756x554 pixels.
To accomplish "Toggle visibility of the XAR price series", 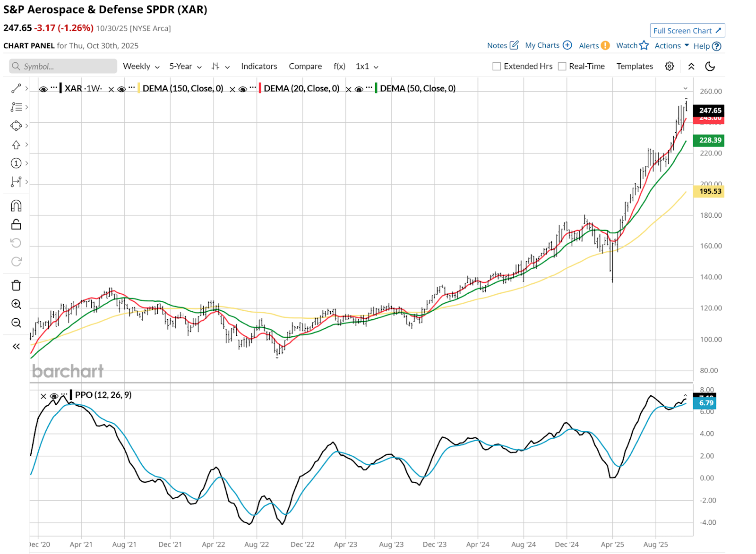I will click(x=43, y=89).
